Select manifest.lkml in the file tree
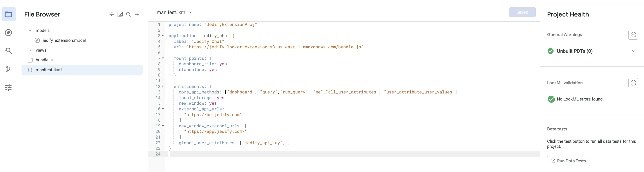 (x=82, y=70)
